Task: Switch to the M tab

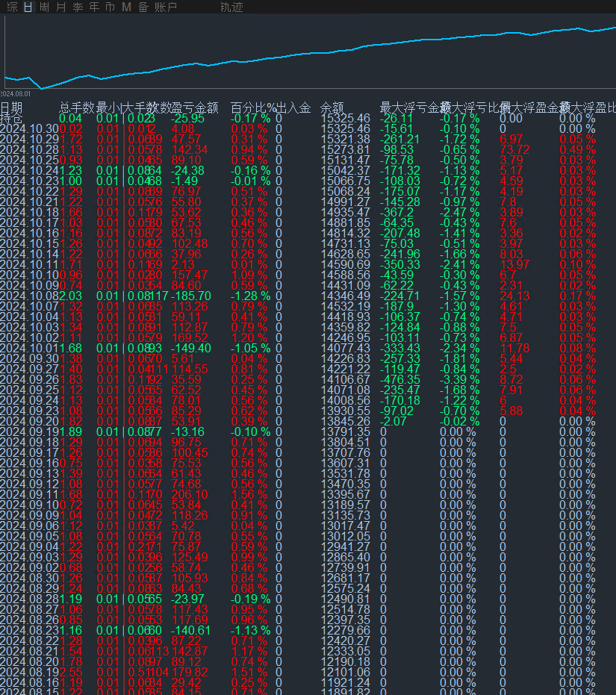Action: point(126,7)
